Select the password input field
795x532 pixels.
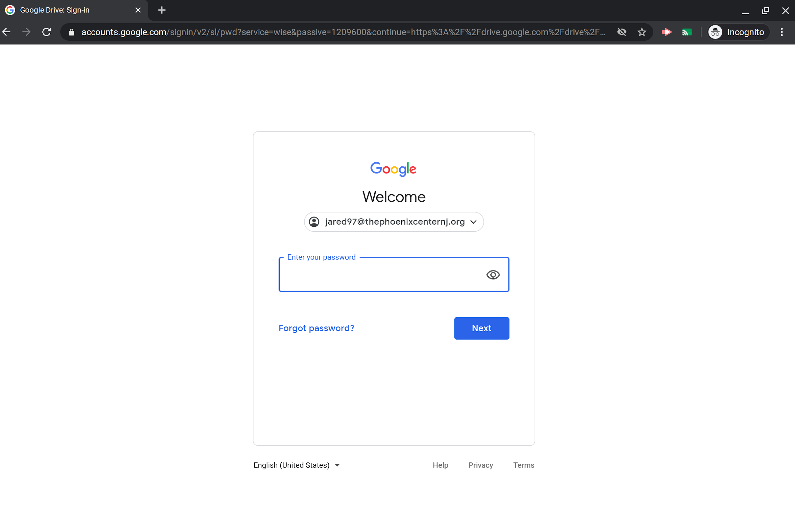(x=394, y=274)
